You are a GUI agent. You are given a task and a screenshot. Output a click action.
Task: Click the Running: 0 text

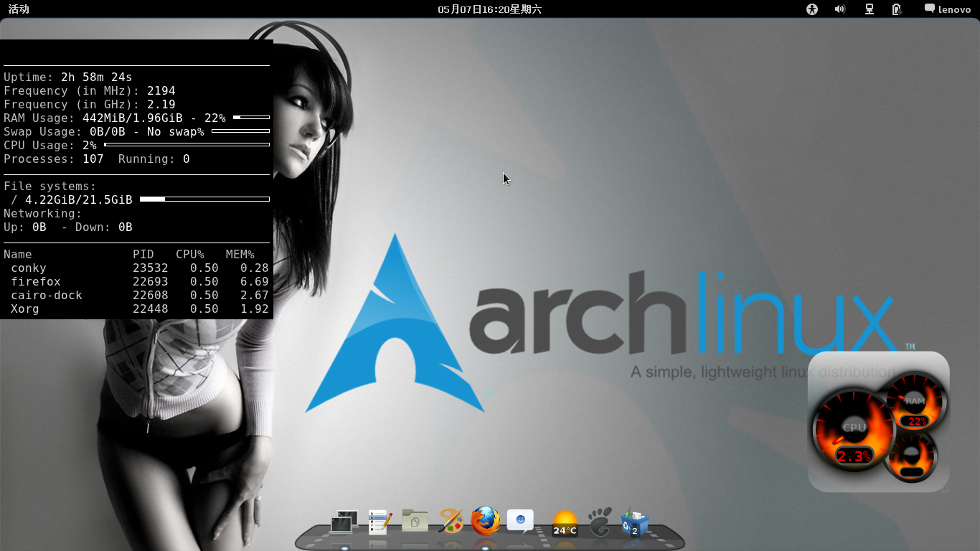(154, 159)
